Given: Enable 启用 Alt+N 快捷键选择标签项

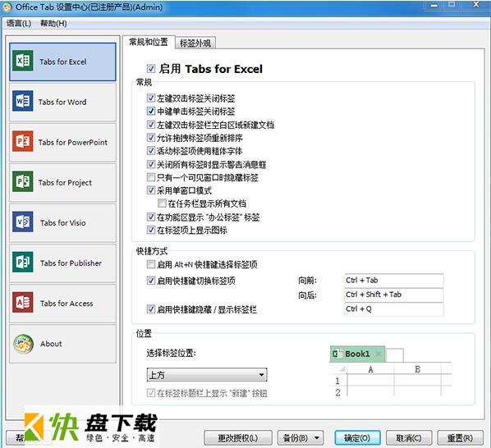Looking at the screenshot, I should coord(150,264).
